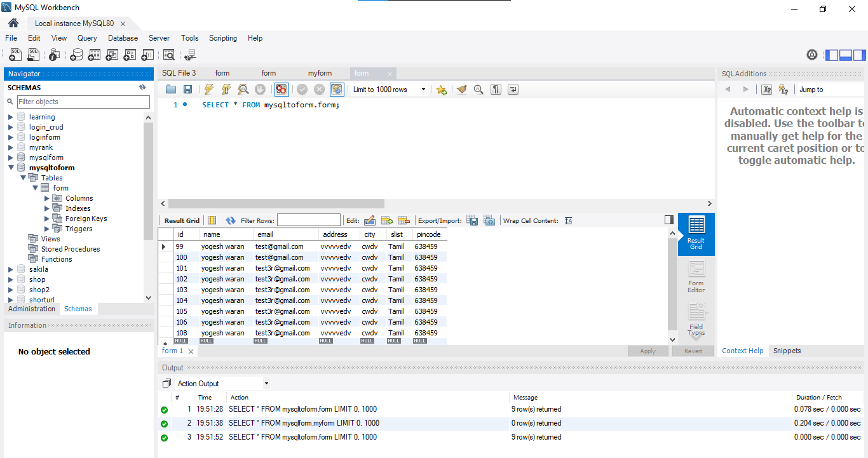868x458 pixels.
Task: Create a new view icon
Action: pos(112,55)
